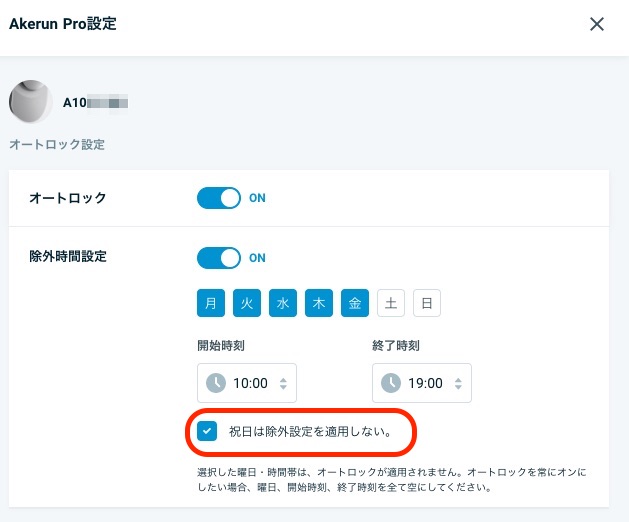Viewport: 629px width, 522px height.
Task: Select 土 (Saturday) day button
Action: [391, 303]
